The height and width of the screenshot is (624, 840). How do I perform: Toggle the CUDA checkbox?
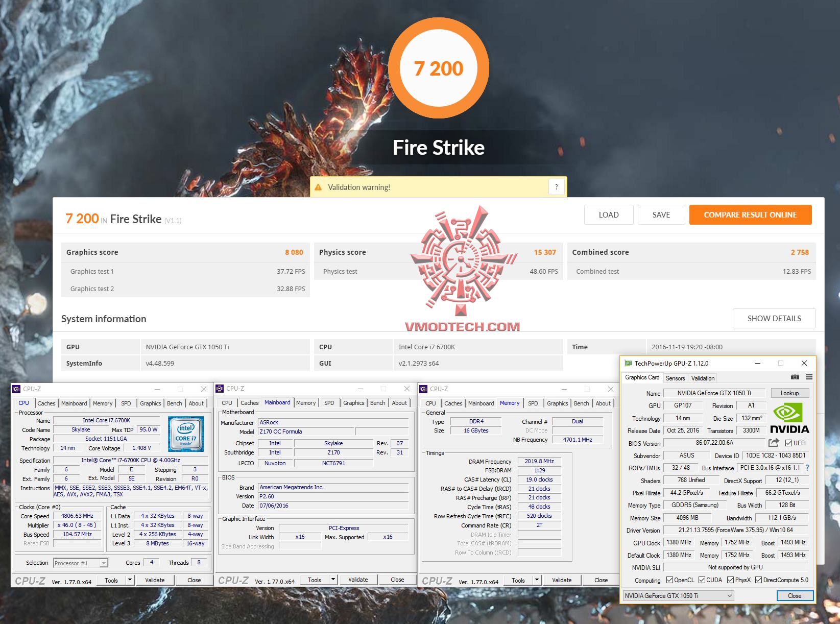click(702, 580)
